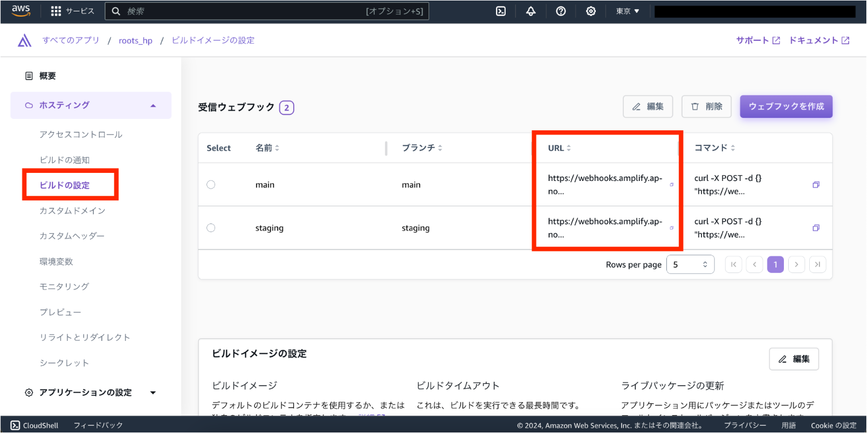The height and width of the screenshot is (433, 868).
Task: Select the main webhook radio button
Action: [x=211, y=185]
